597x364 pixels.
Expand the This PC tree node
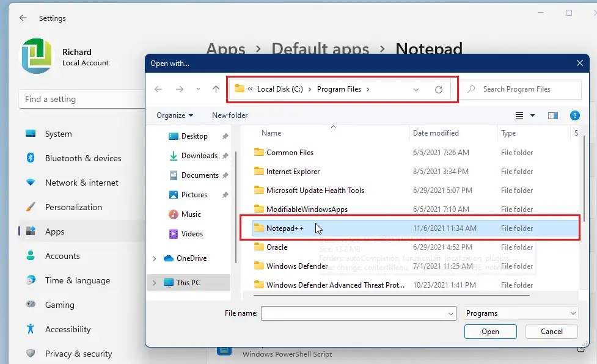(154, 283)
